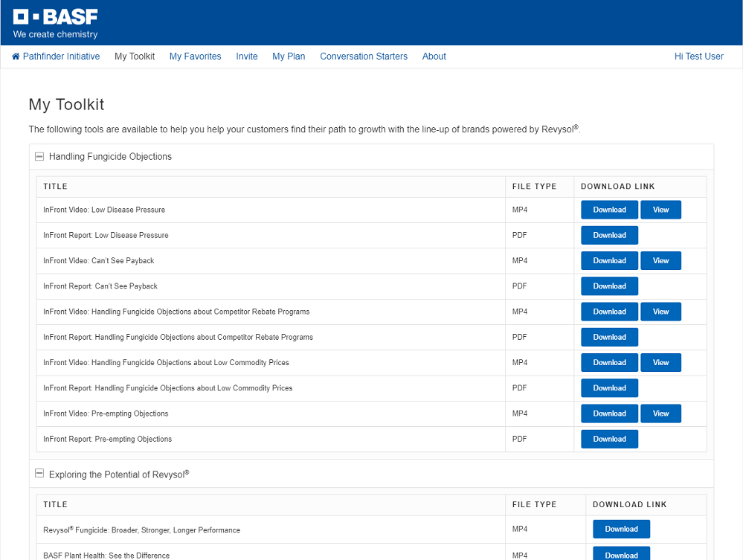
Task: Select title Revysol Fungicide: Broader, Stronger, Longer Performance
Action: (141, 530)
